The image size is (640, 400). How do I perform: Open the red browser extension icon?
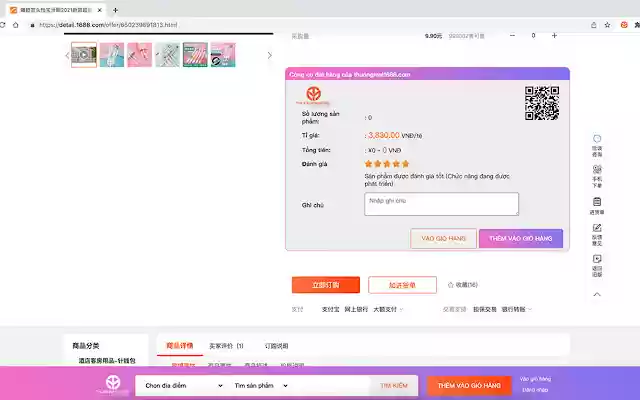click(x=624, y=25)
